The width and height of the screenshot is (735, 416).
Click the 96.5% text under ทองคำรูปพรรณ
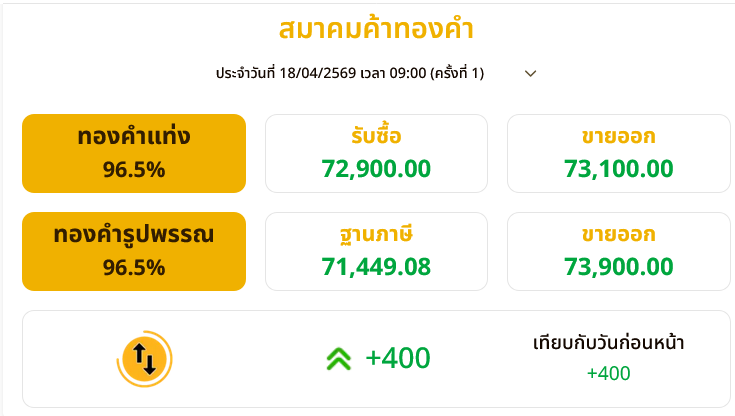pyautogui.click(x=134, y=267)
